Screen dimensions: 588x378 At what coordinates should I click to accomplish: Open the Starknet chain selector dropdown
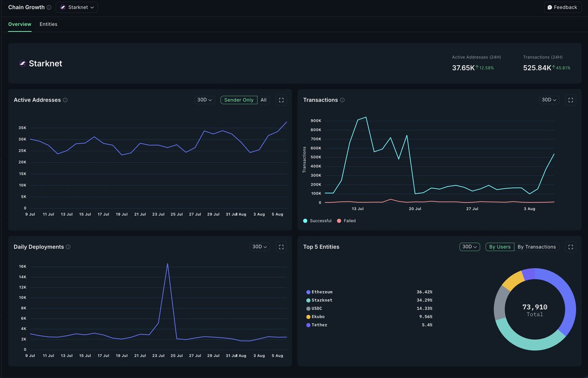[77, 7]
